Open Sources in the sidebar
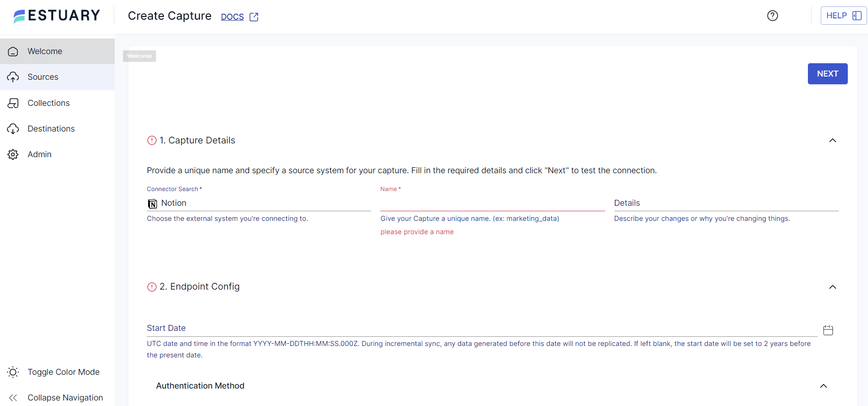 57,77
